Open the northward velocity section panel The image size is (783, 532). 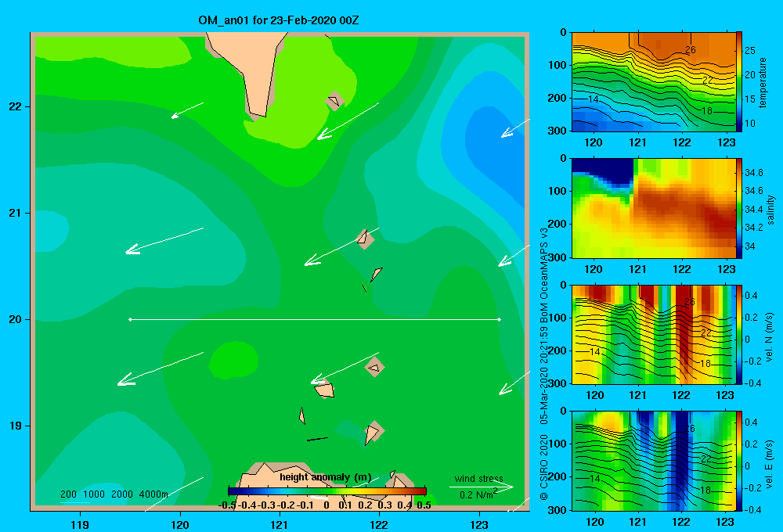point(654,334)
